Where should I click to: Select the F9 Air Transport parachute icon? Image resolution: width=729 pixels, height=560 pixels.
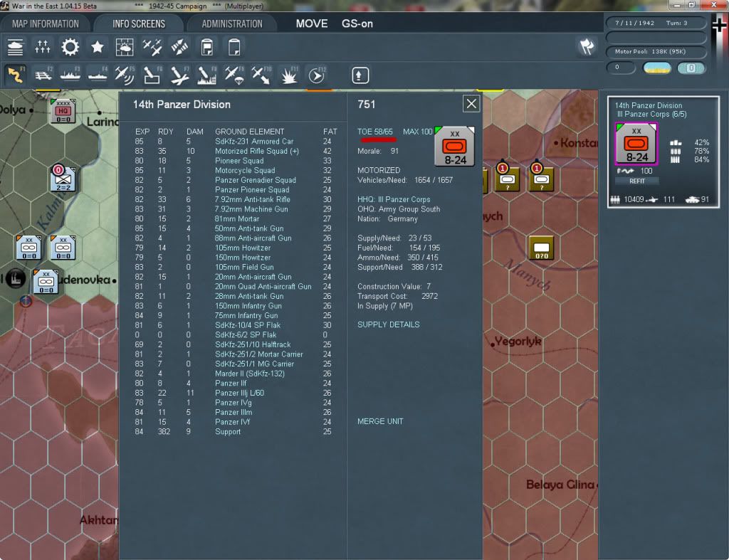click(234, 75)
